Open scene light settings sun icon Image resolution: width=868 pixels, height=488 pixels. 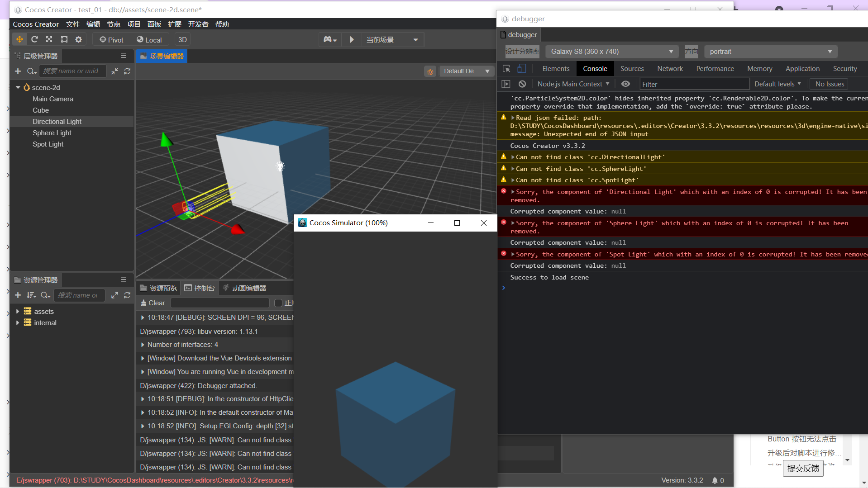pos(430,71)
